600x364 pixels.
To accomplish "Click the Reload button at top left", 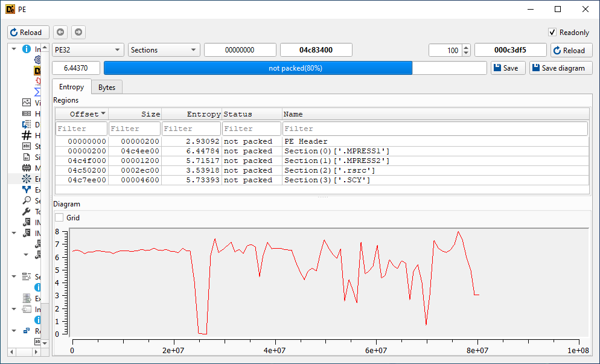I will [x=28, y=32].
